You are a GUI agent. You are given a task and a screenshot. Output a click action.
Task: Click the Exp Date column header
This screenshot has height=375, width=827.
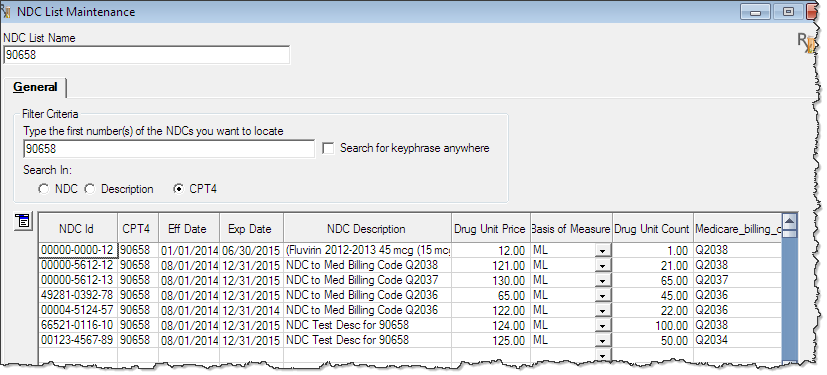[251, 228]
